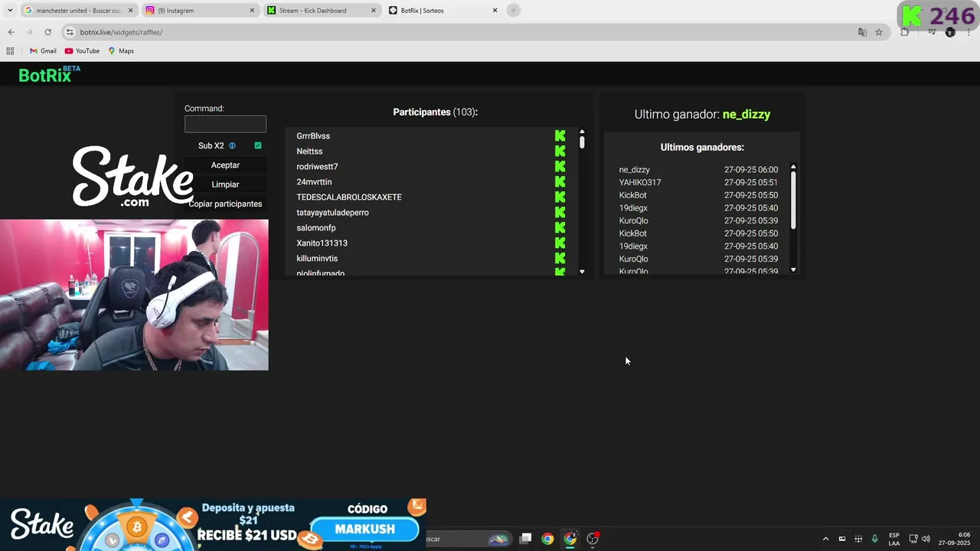
Task: Switch to the Stream - Kick Dashboard tab
Action: tap(322, 11)
